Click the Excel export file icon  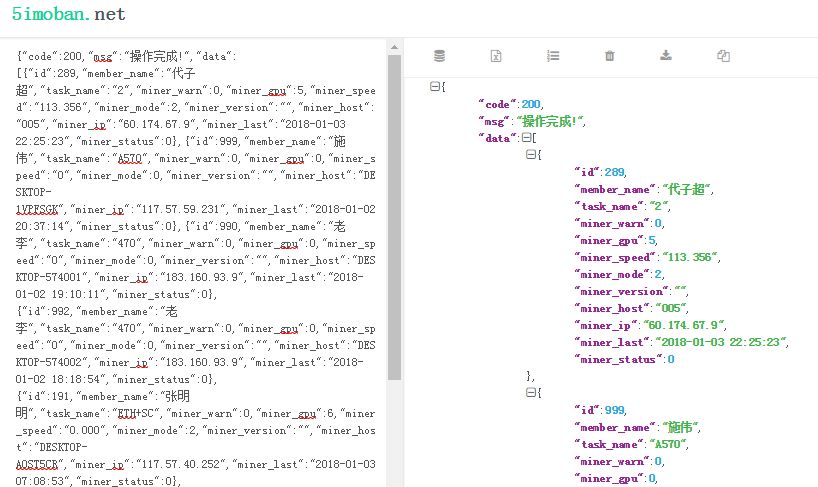tap(496, 56)
